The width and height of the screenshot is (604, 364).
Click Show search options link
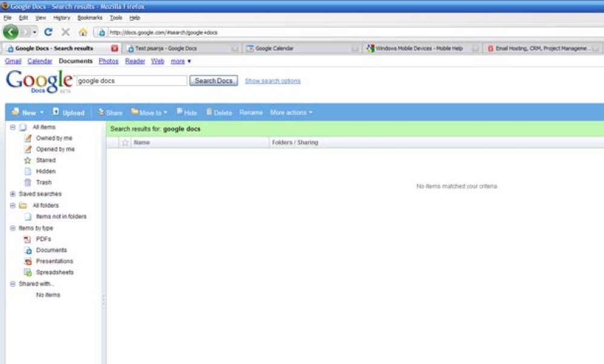pos(273,81)
